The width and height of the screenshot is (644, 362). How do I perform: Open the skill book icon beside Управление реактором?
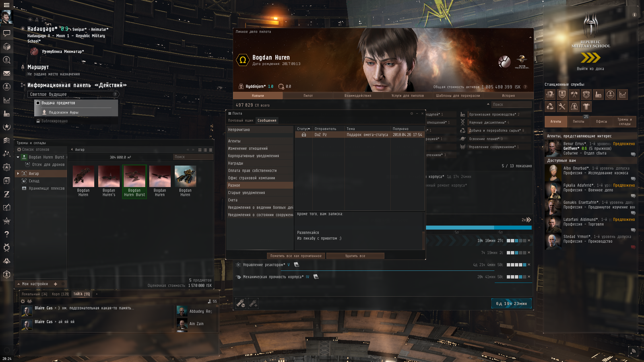297,265
